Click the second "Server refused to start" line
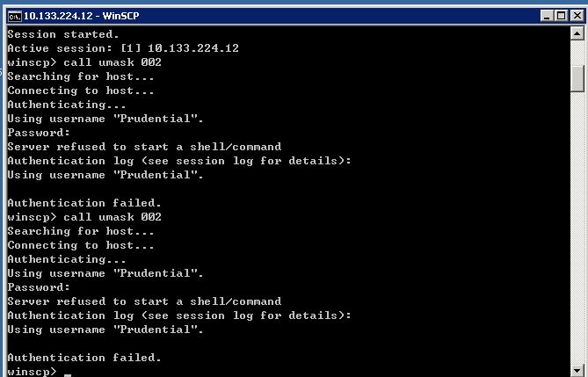The image size is (588, 377). [x=144, y=301]
